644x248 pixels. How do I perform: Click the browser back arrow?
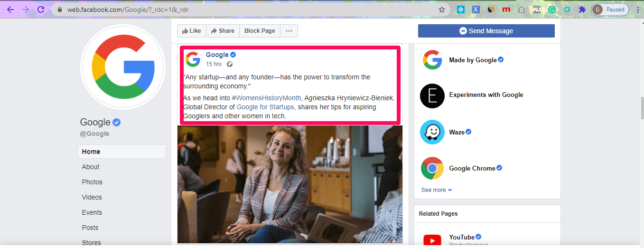click(x=10, y=10)
